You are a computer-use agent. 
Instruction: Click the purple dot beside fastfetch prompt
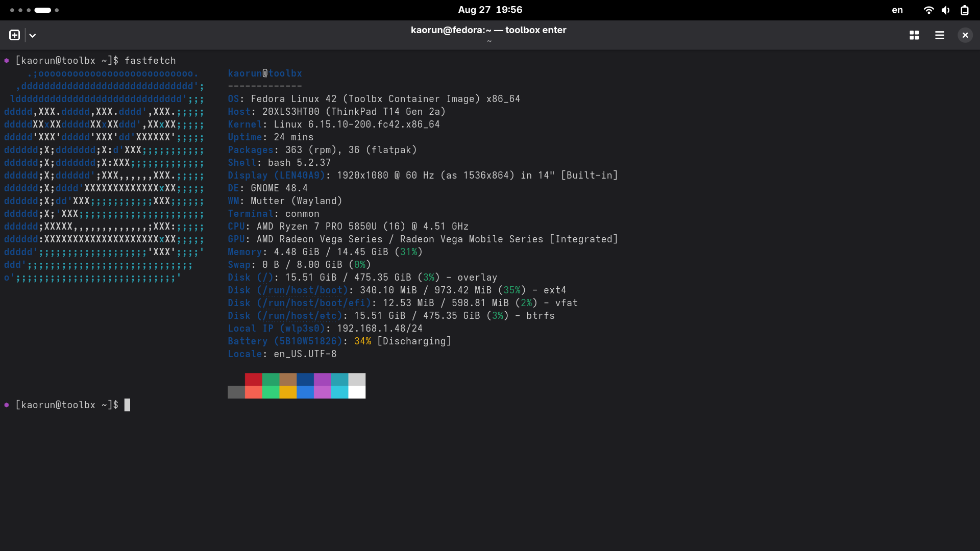[x=7, y=61]
